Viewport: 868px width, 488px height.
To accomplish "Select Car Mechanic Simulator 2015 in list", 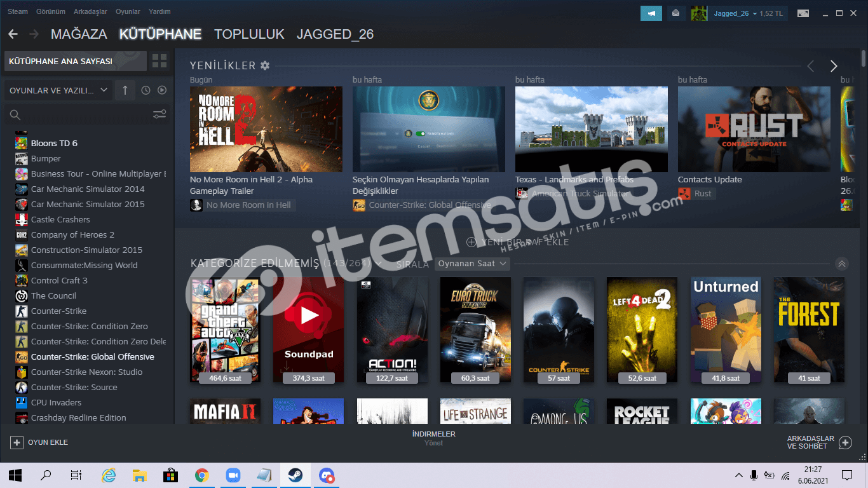I will [87, 204].
